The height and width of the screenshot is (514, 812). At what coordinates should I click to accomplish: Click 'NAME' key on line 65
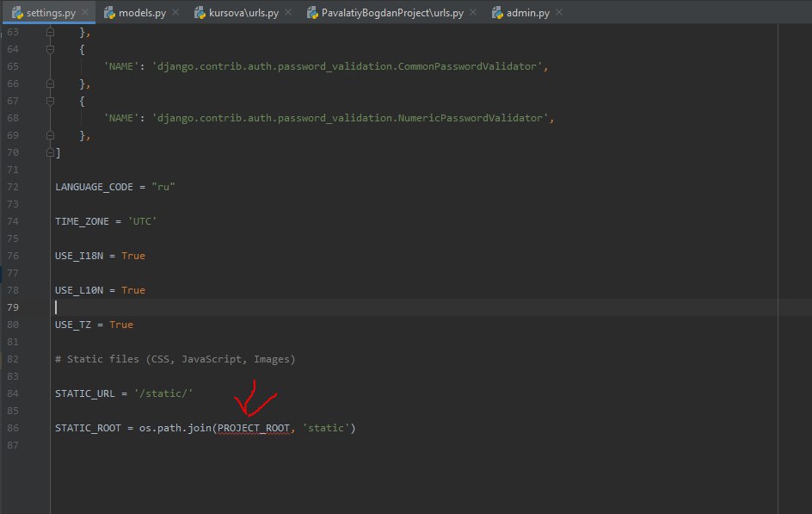pyautogui.click(x=121, y=66)
